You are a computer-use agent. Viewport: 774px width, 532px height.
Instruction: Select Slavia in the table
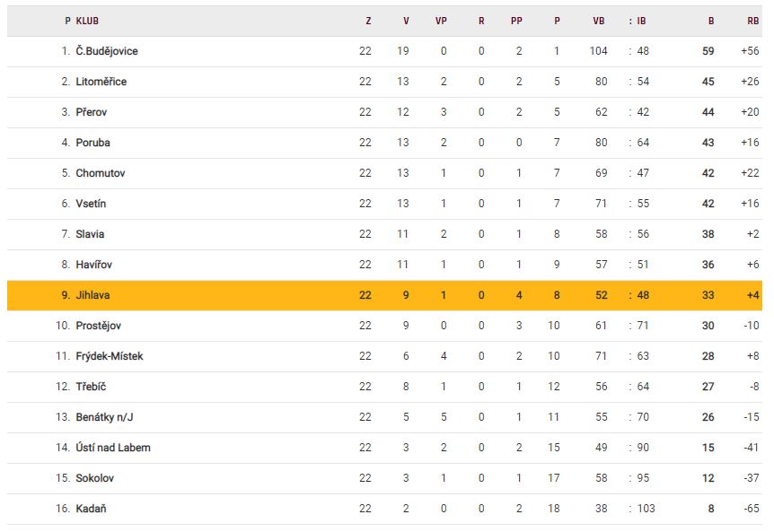pos(90,234)
